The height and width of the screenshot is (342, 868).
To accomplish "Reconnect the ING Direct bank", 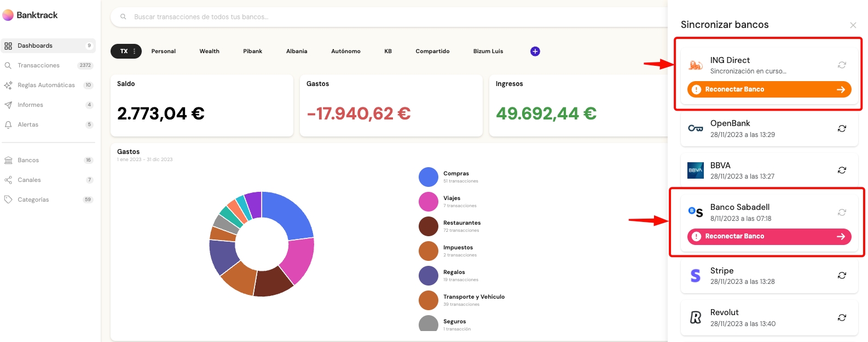I will 769,89.
